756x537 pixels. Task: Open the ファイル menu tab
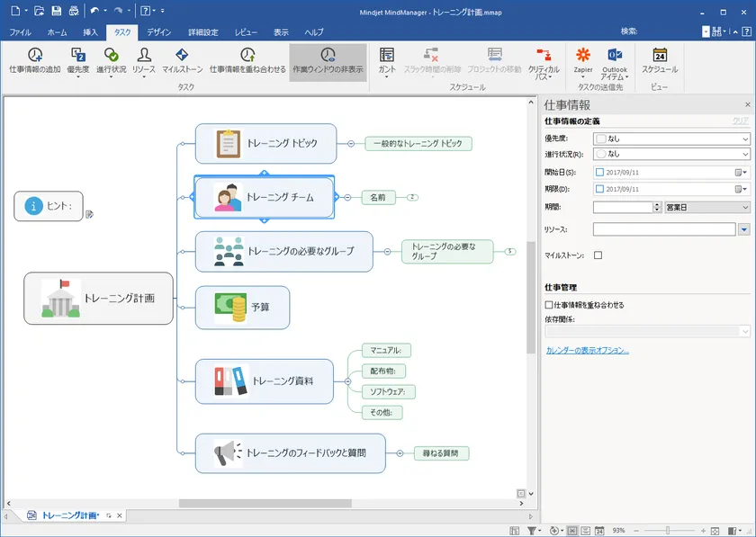coord(20,32)
